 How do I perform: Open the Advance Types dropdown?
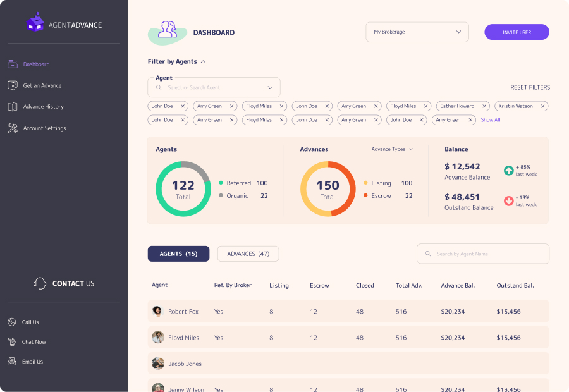(392, 149)
